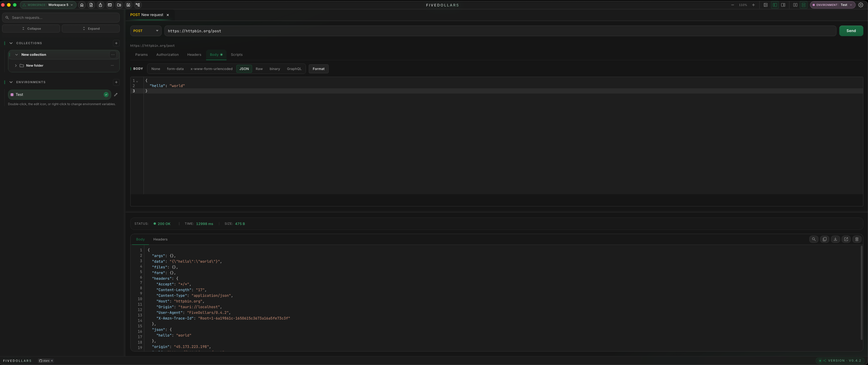Select Raw body type
Viewport: 868px width, 365px height.
[x=259, y=69]
